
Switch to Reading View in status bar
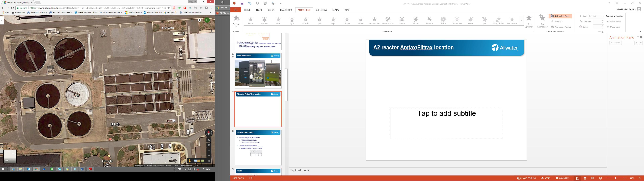click(593, 178)
